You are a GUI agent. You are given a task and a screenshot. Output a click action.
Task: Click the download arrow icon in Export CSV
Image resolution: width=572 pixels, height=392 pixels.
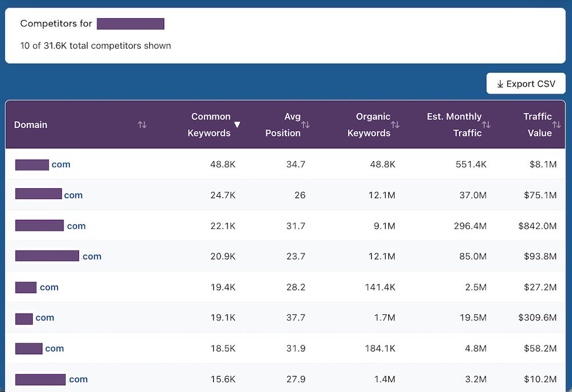(x=500, y=84)
